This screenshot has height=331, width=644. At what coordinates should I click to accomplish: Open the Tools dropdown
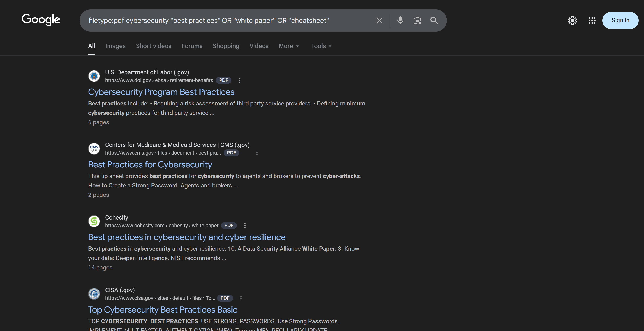(320, 46)
